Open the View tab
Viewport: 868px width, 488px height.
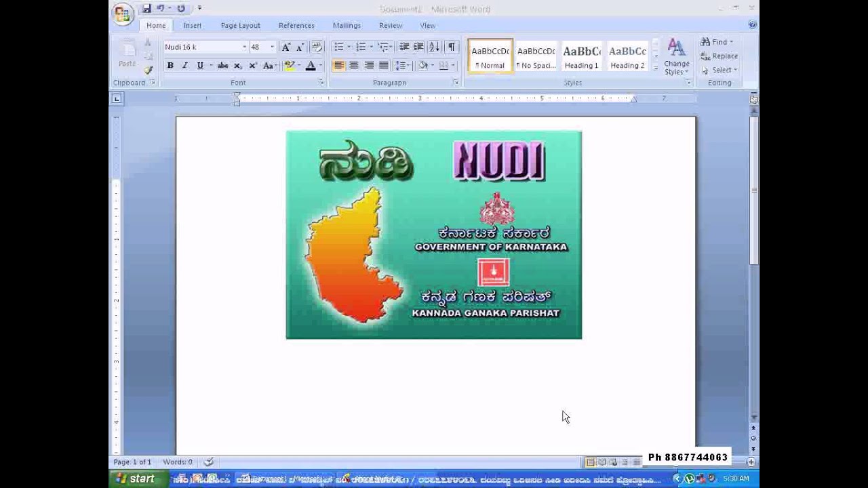point(427,25)
